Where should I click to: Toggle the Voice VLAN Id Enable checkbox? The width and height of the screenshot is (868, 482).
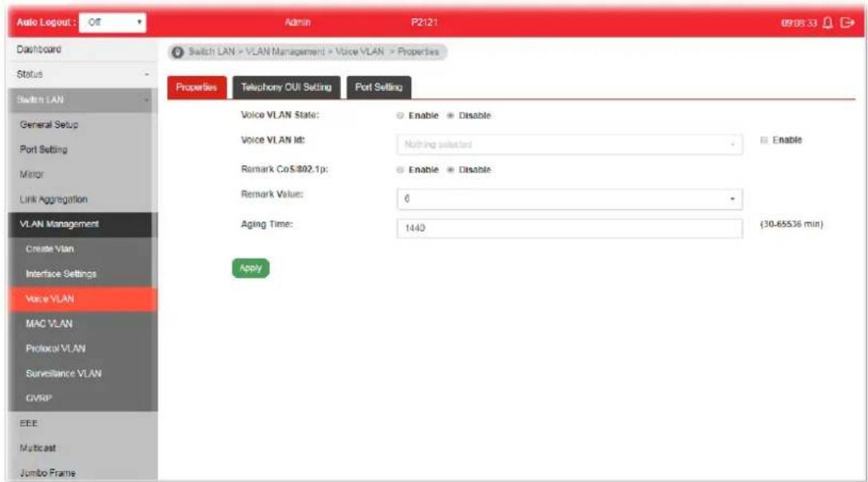point(764,140)
